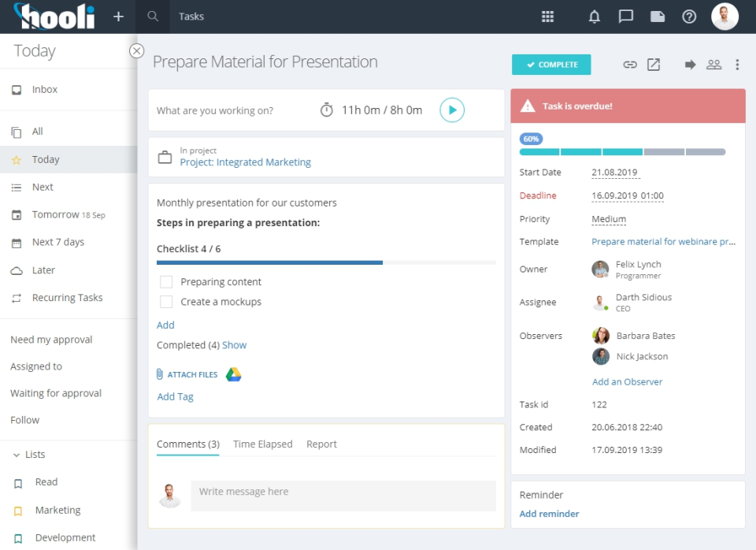
Task: Open the Report tab
Action: point(321,444)
